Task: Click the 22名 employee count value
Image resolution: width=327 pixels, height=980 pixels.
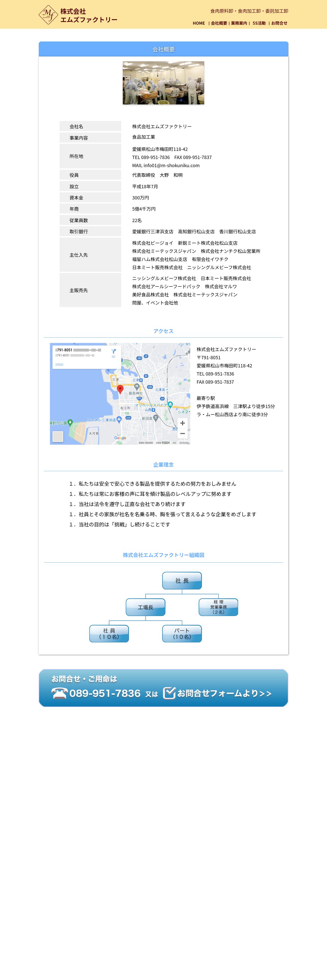Action: tap(137, 220)
